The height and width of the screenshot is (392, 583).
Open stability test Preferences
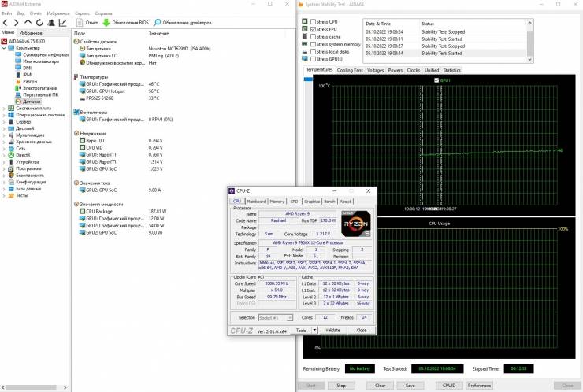[479, 386]
